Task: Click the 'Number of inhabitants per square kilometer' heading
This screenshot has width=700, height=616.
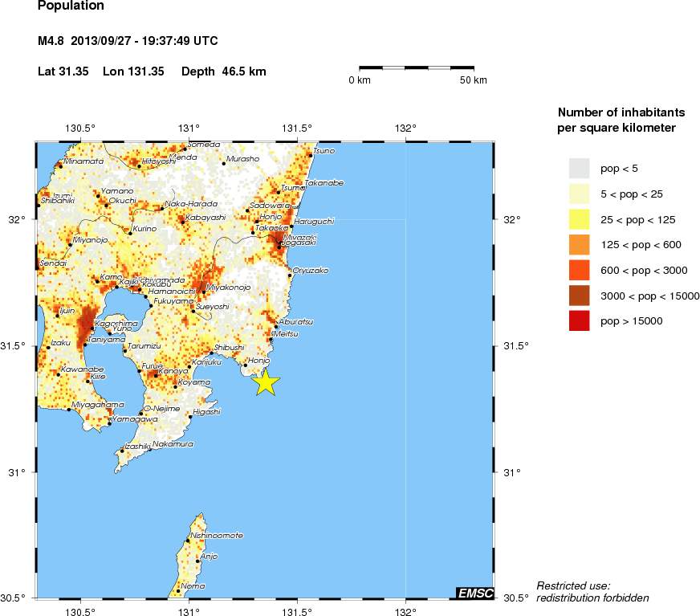Action: point(621,120)
